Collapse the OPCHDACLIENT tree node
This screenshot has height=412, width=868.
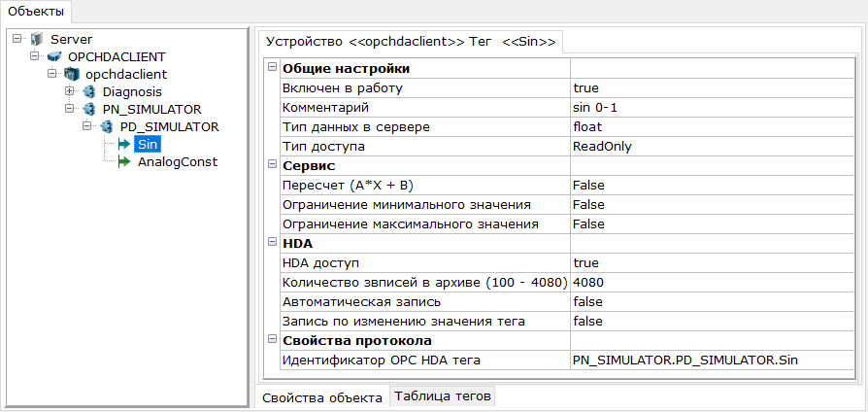(x=35, y=56)
